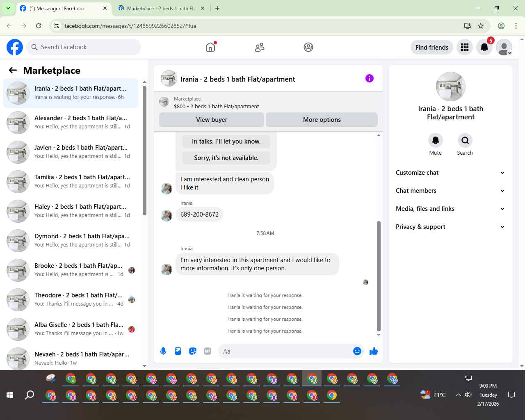Open Theodore conversation in list
The width and height of the screenshot is (525, 420).
(x=71, y=300)
